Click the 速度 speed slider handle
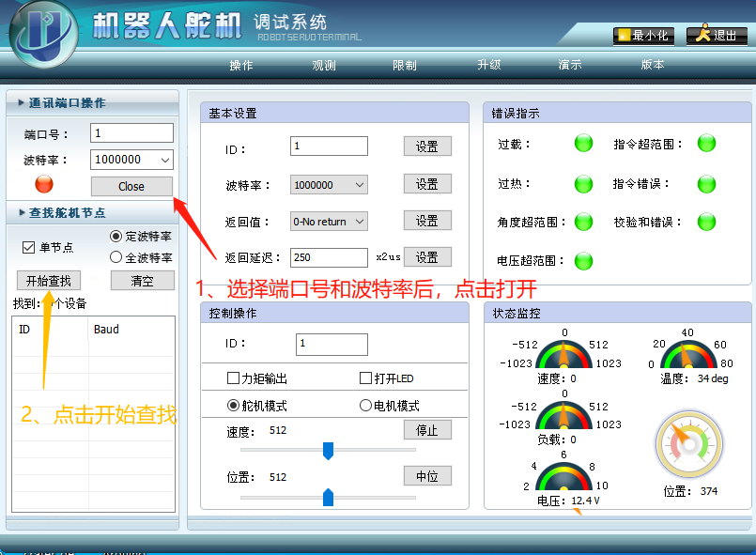The image size is (756, 555). pyautogui.click(x=328, y=451)
